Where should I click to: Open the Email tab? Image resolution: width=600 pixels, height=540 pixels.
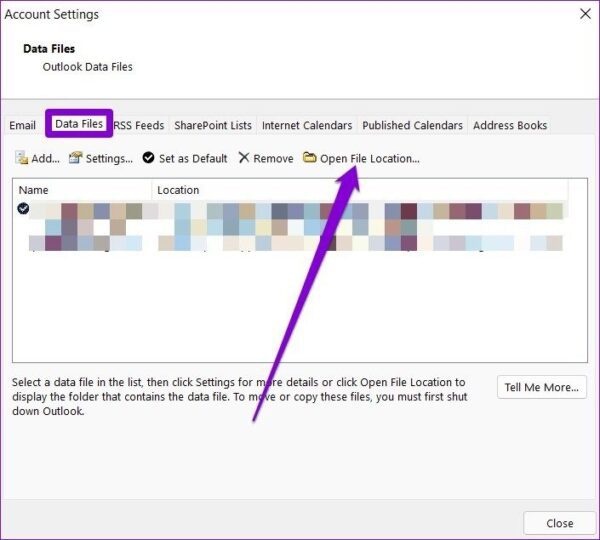click(23, 126)
